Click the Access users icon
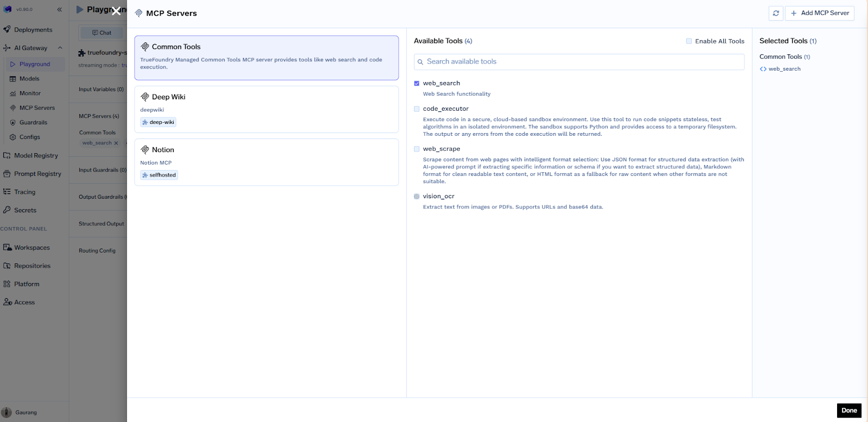The image size is (868, 422). pos(8,302)
